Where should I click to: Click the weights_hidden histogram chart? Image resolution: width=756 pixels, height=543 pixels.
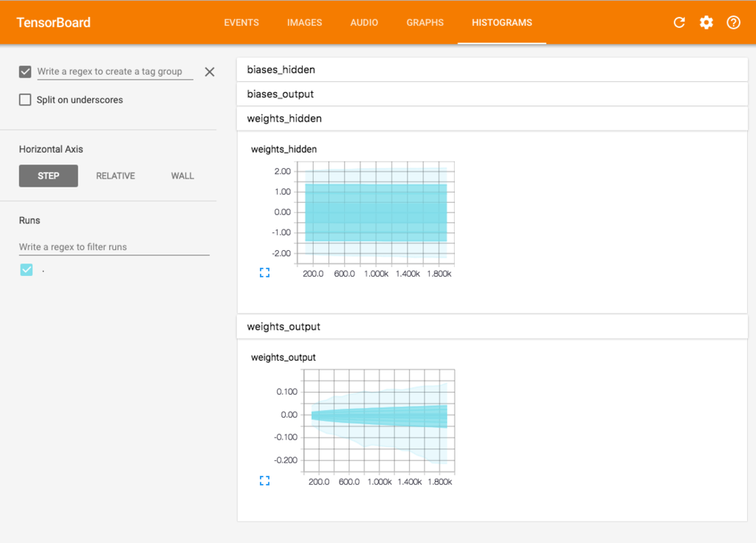click(x=376, y=213)
